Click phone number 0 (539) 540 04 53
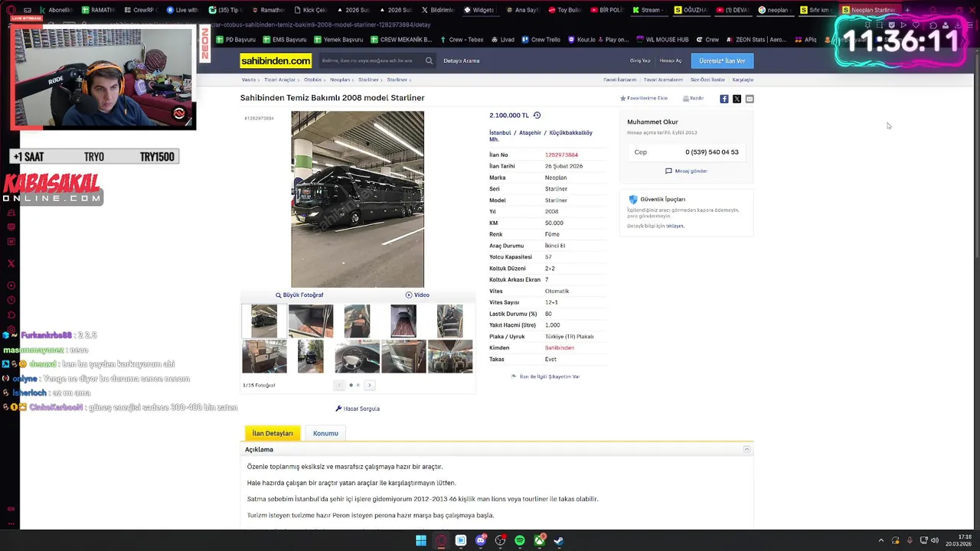Image resolution: width=980 pixels, height=551 pixels. (x=712, y=152)
